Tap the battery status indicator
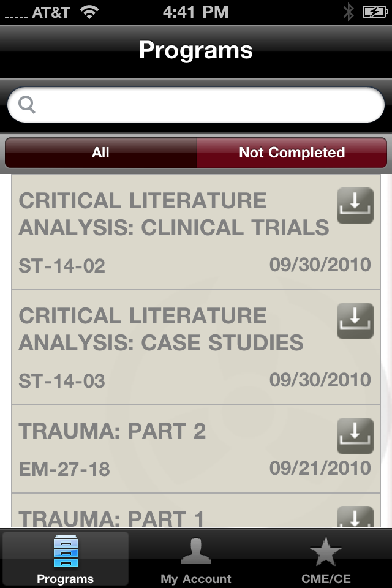392x588 pixels. [374, 12]
